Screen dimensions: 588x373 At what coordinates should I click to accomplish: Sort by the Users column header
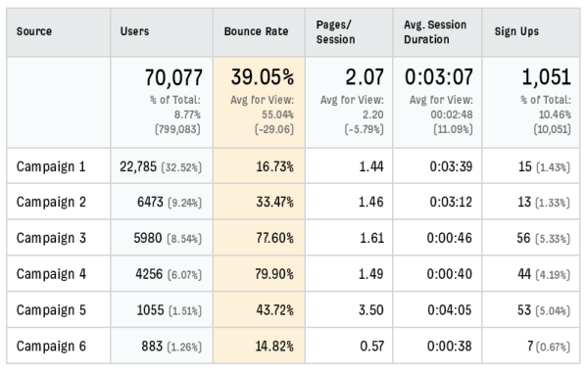(134, 31)
